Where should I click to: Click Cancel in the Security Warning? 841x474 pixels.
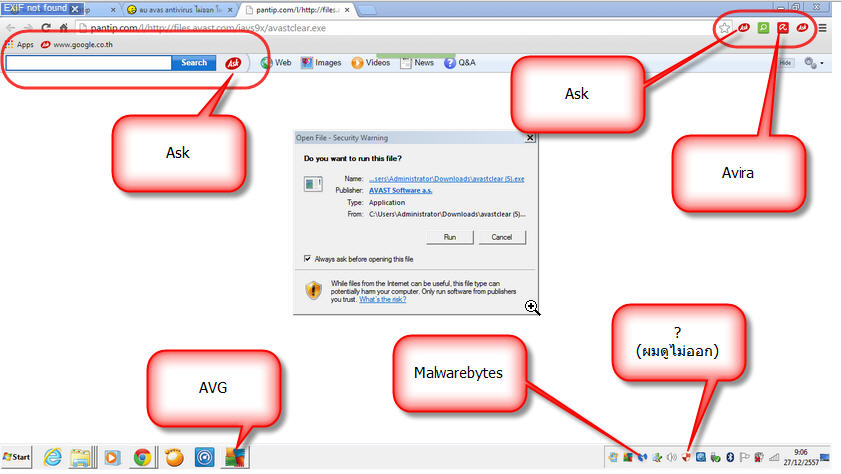[501, 237]
